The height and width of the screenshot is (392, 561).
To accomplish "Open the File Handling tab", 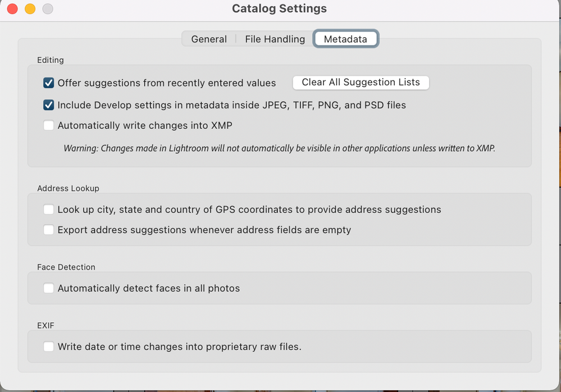I will point(275,39).
